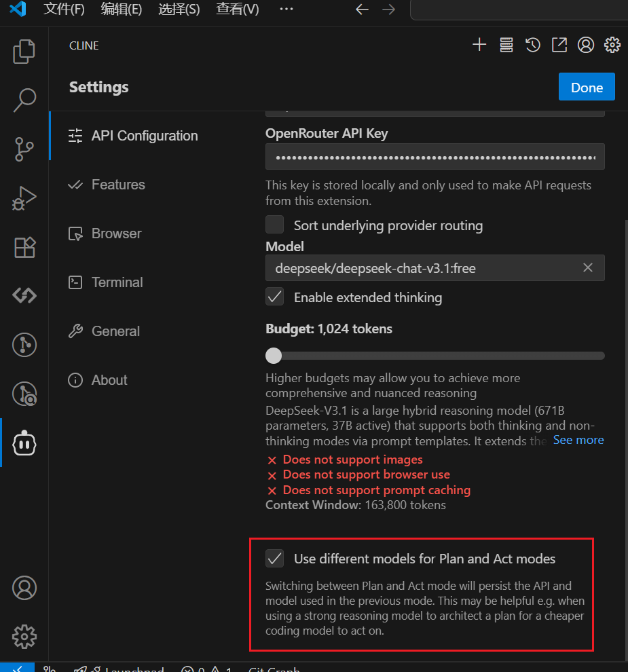This screenshot has width=628, height=672.
Task: Open the Explorer view in activity bar
Action: [x=24, y=52]
